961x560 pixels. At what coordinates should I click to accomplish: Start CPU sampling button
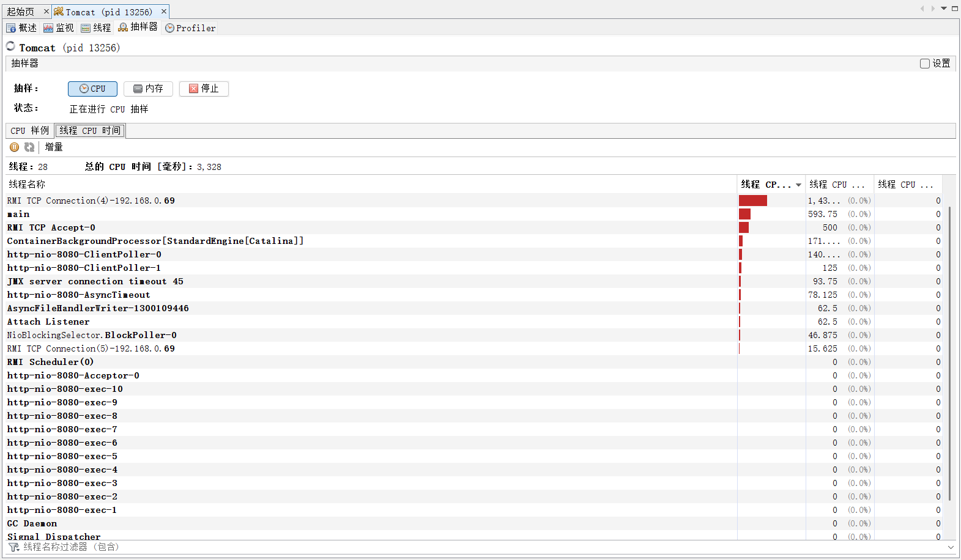pyautogui.click(x=92, y=89)
